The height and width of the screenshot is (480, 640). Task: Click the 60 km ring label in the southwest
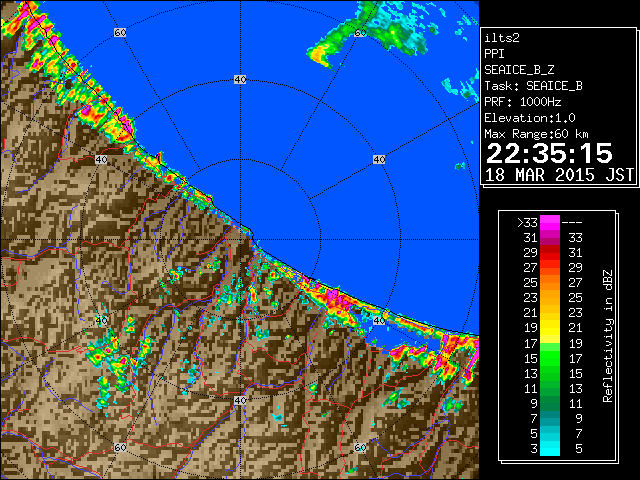[x=120, y=447]
